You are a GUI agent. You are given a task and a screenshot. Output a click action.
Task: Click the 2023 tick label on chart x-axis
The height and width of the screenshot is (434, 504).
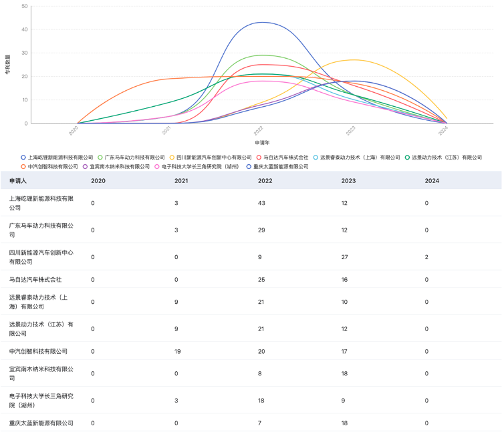coord(351,131)
